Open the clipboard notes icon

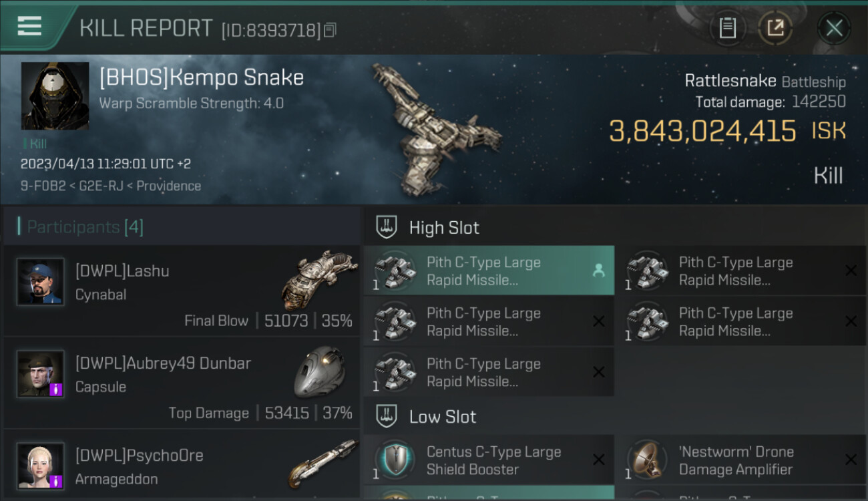point(727,28)
